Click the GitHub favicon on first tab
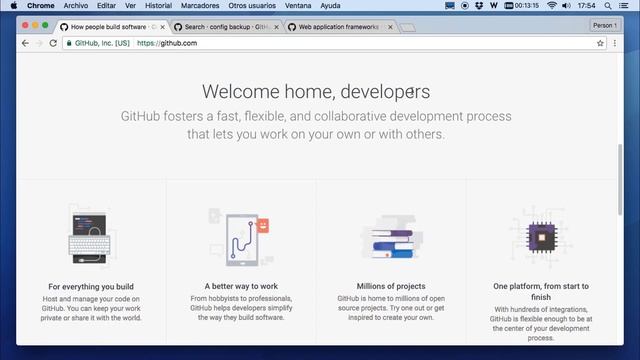The image size is (640, 360). [64, 27]
